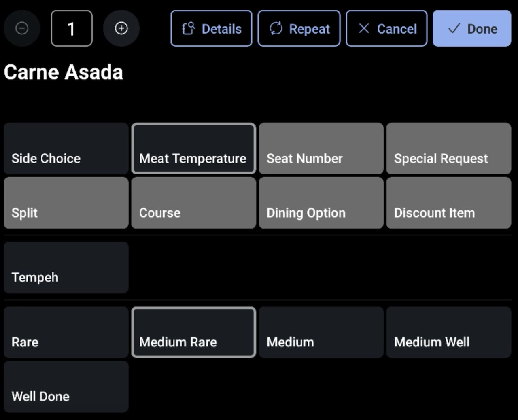The image size is (518, 420).
Task: Click the Repeat circular arrows icon
Action: click(x=277, y=28)
